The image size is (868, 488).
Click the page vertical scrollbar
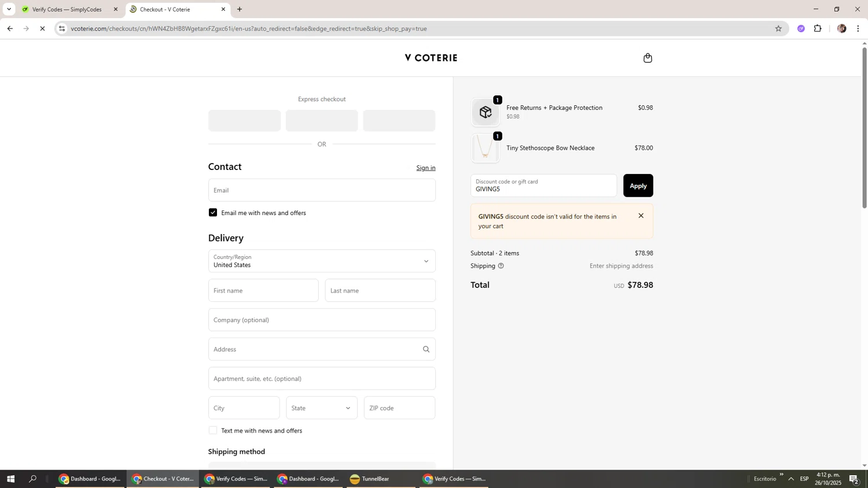(x=865, y=127)
